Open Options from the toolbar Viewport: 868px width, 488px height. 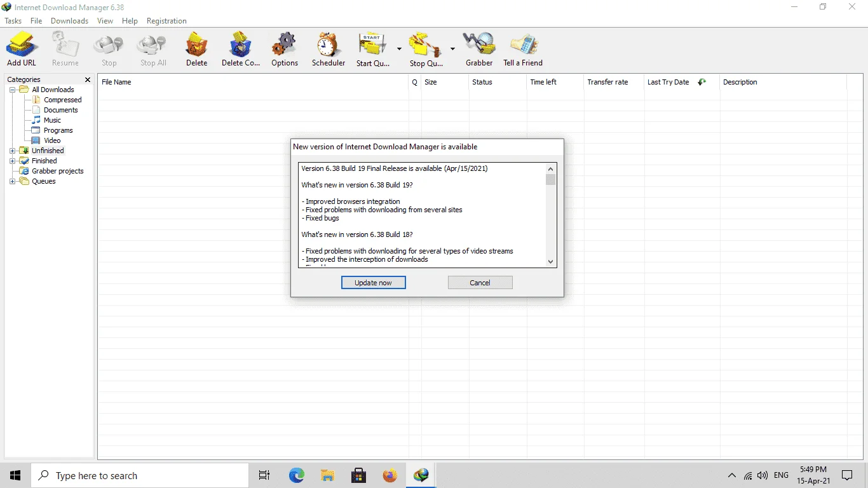284,49
